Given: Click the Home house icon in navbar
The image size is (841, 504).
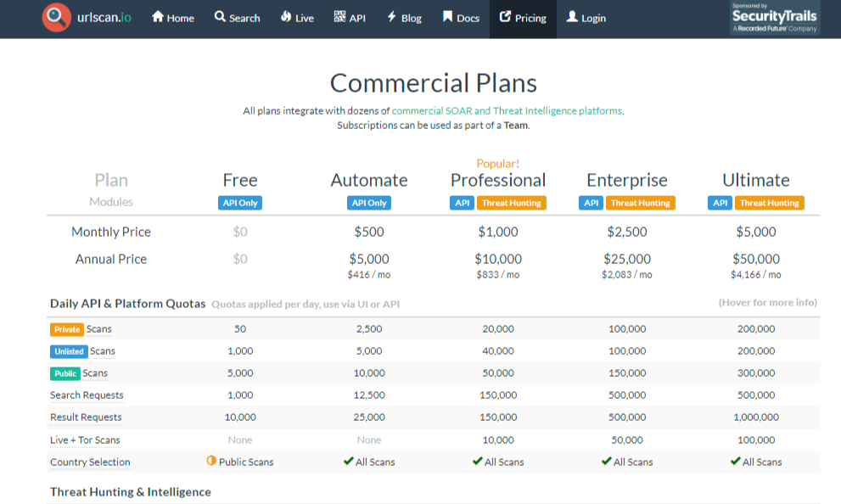Looking at the screenshot, I should tap(158, 17).
